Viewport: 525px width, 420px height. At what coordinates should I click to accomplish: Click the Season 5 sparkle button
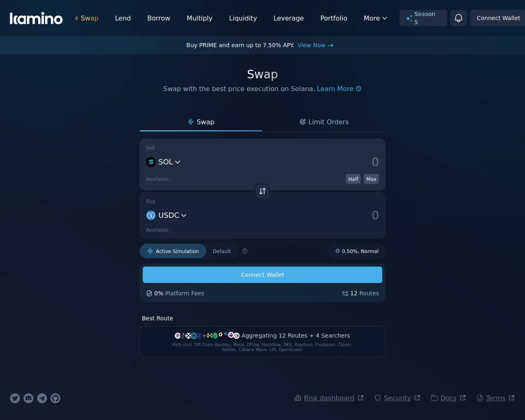(423, 18)
